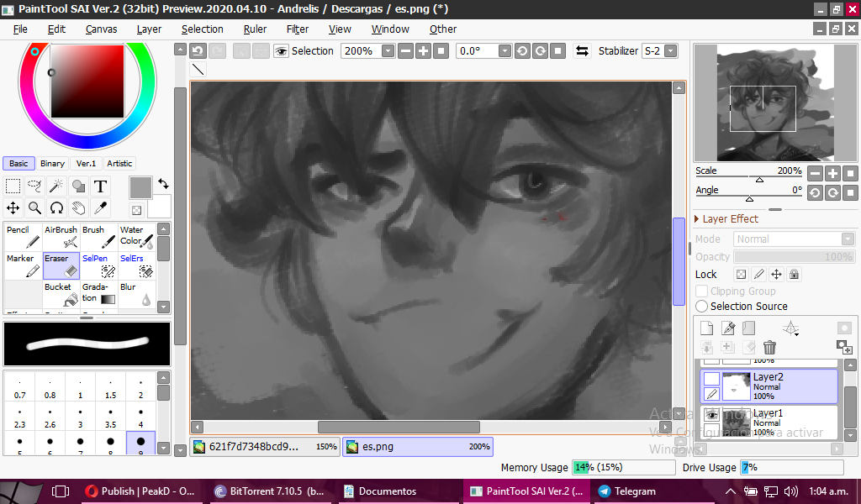The image size is (861, 504).
Task: Enable the Clipping Group checkbox
Action: tap(701, 291)
